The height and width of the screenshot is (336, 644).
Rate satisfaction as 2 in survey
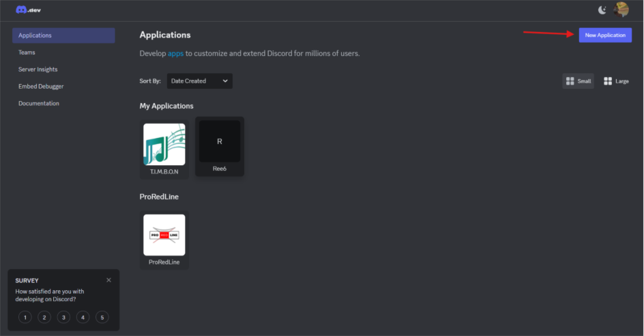(44, 317)
